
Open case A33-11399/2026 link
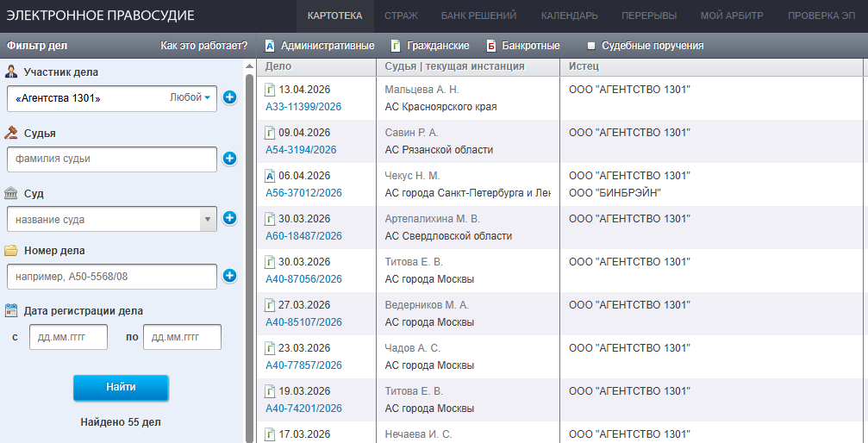click(303, 107)
